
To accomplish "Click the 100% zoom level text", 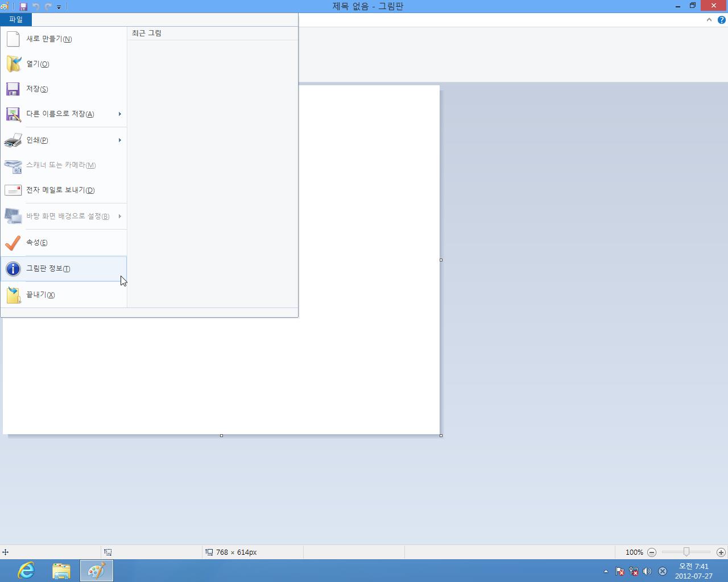I will pos(634,552).
